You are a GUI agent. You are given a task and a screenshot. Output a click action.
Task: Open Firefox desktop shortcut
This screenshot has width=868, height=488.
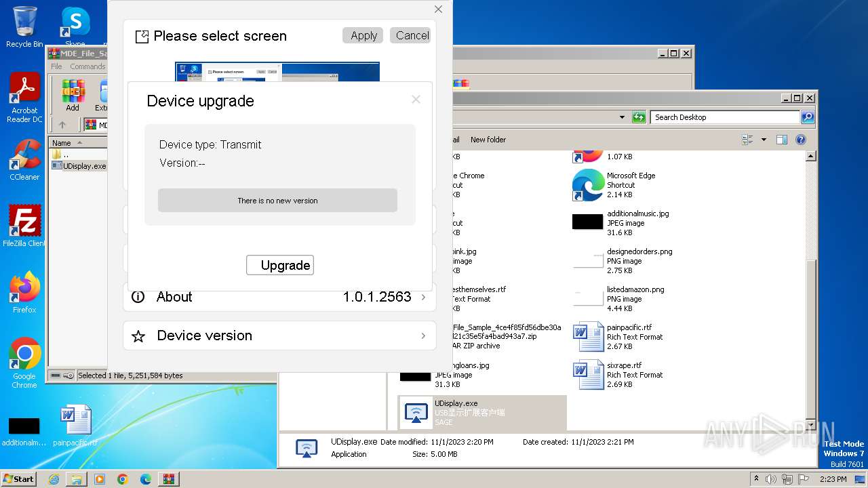pos(24,293)
